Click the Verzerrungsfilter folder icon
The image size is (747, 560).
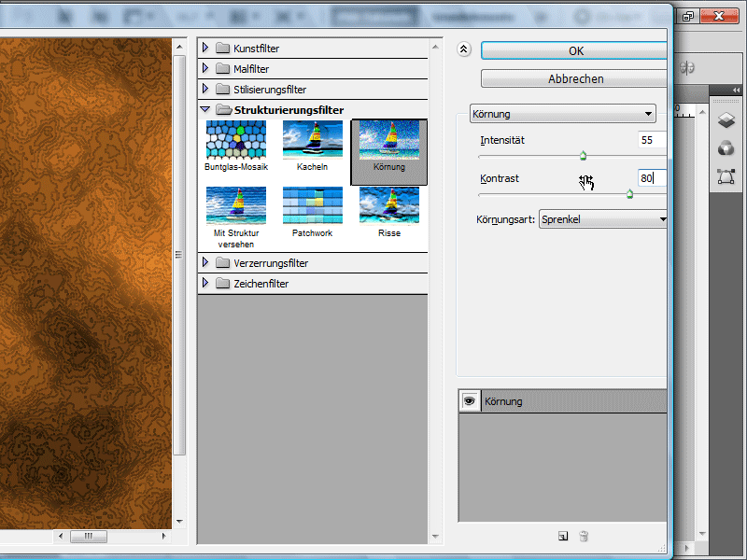pyautogui.click(x=222, y=262)
